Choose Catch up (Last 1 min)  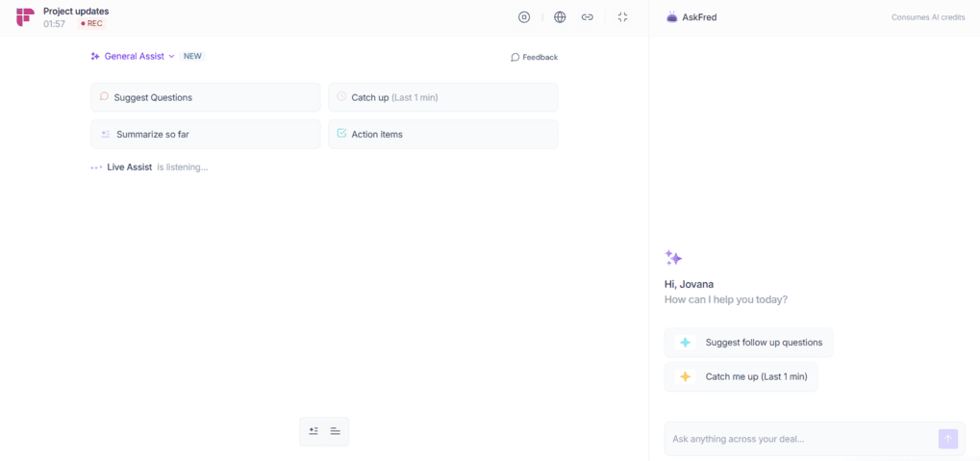click(x=442, y=97)
